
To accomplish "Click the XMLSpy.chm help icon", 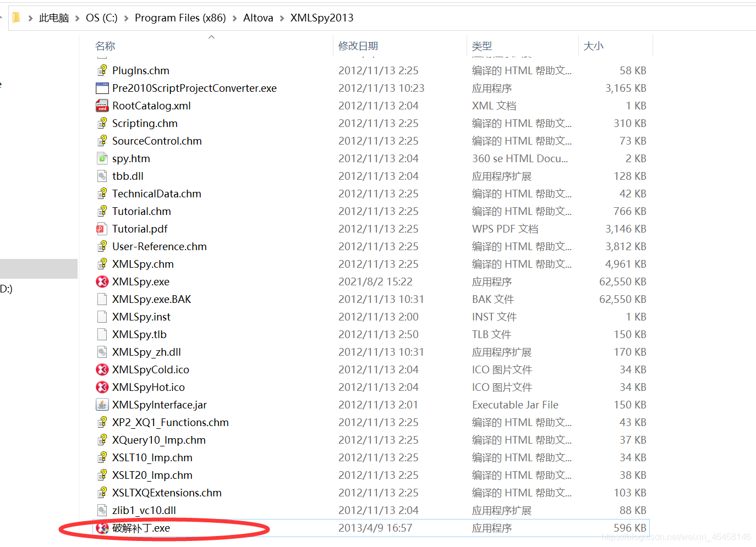I will pos(102,264).
